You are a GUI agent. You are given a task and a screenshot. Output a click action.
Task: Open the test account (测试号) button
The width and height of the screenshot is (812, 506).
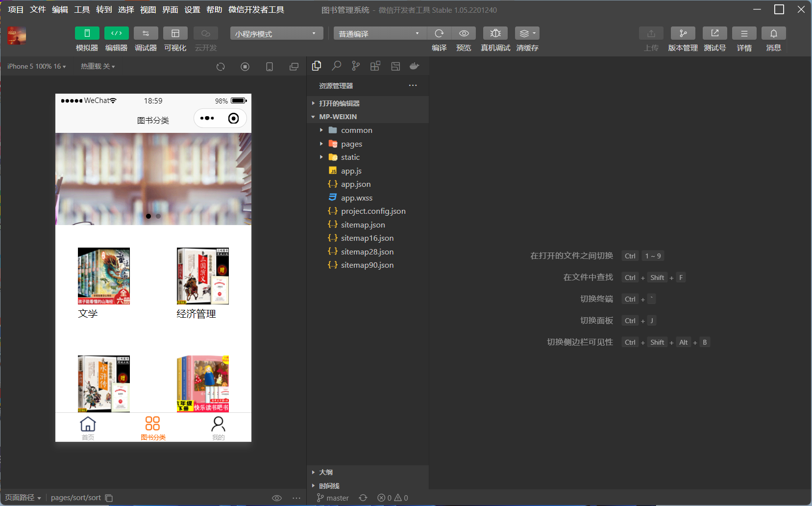tap(715, 33)
